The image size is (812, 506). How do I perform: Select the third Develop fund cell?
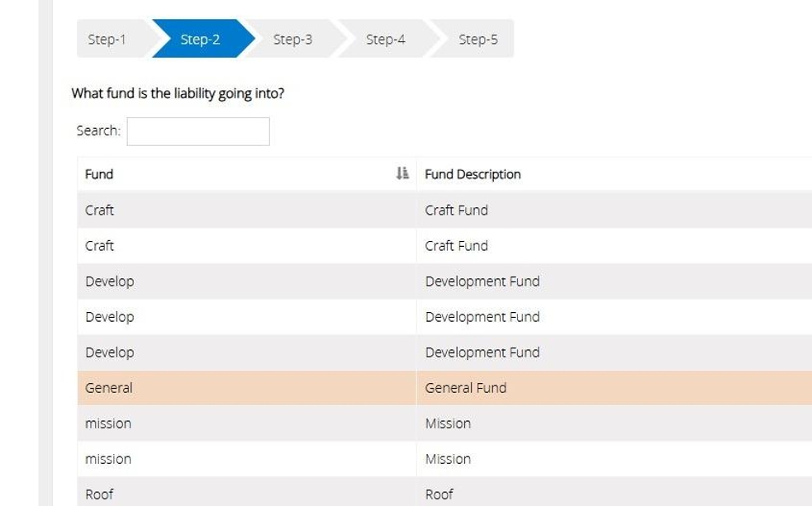109,352
